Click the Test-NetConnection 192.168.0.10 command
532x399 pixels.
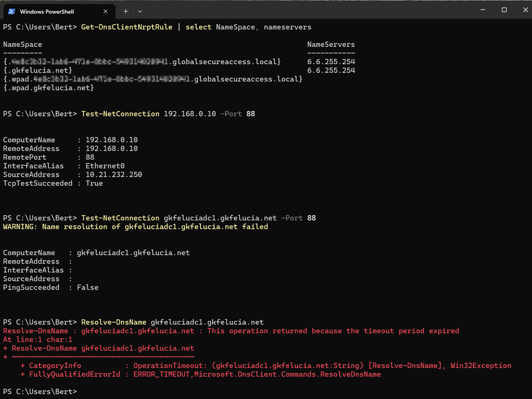point(168,114)
